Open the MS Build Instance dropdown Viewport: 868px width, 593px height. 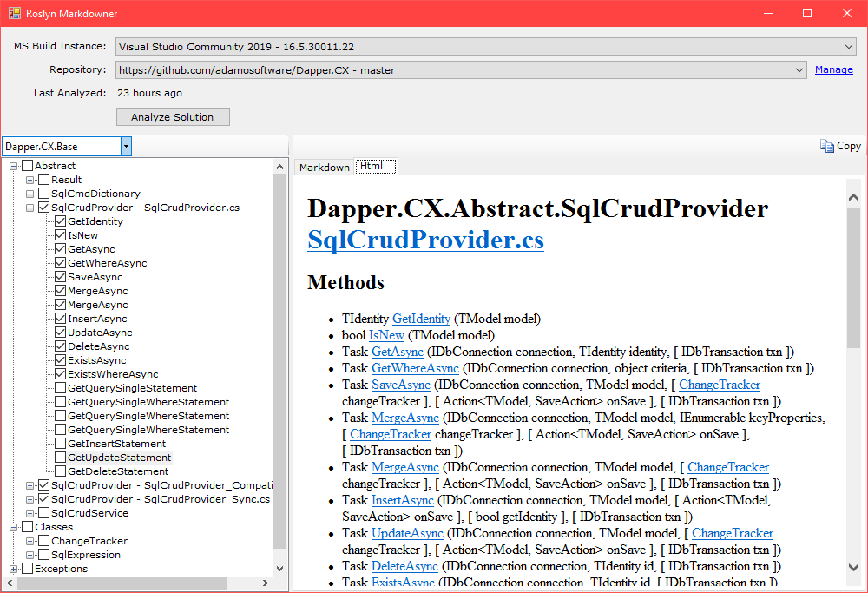click(849, 47)
